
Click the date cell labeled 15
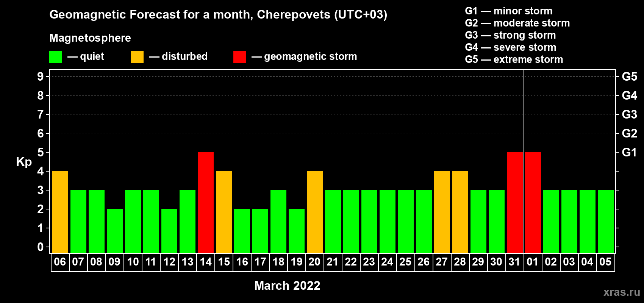click(224, 262)
